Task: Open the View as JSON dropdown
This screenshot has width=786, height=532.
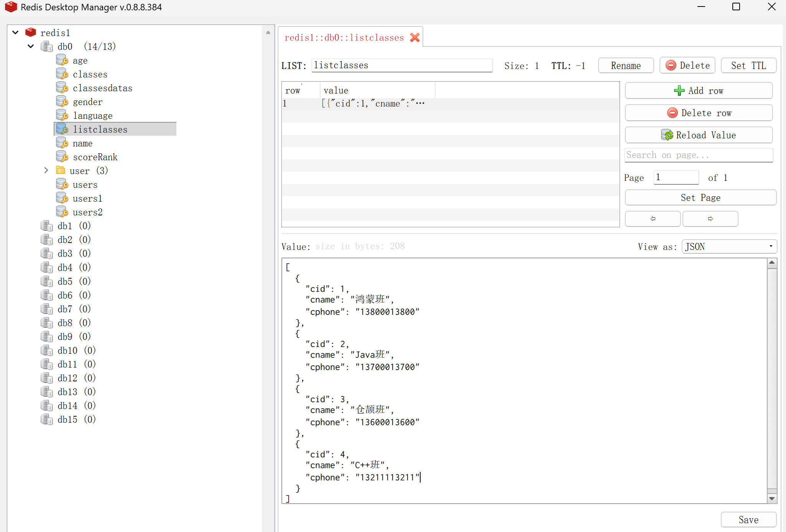Action: [x=729, y=246]
